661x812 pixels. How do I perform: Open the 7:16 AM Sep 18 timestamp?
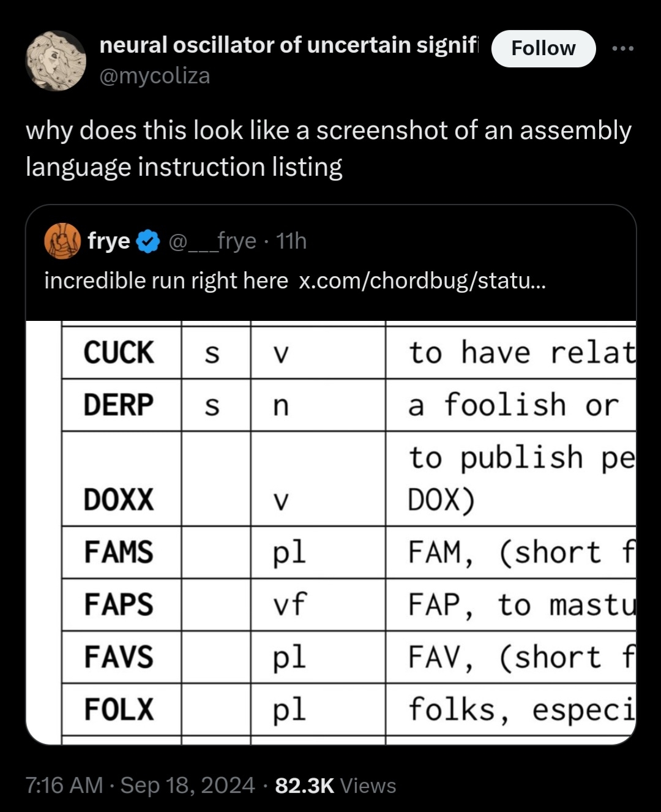[x=140, y=785]
